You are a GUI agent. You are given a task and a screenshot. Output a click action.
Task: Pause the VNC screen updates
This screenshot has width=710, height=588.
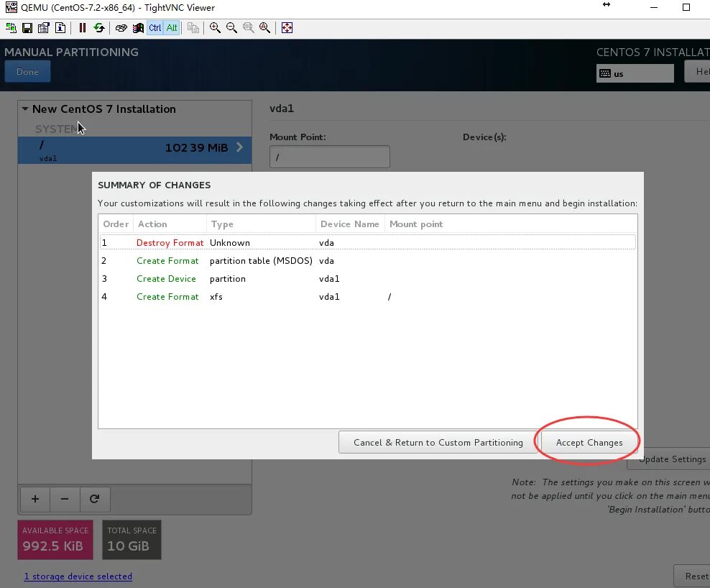pos(82,28)
